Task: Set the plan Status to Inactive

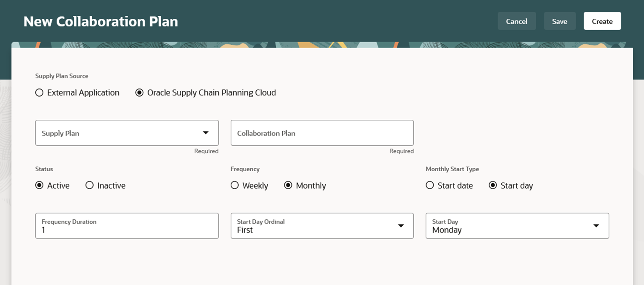Action: (x=89, y=185)
